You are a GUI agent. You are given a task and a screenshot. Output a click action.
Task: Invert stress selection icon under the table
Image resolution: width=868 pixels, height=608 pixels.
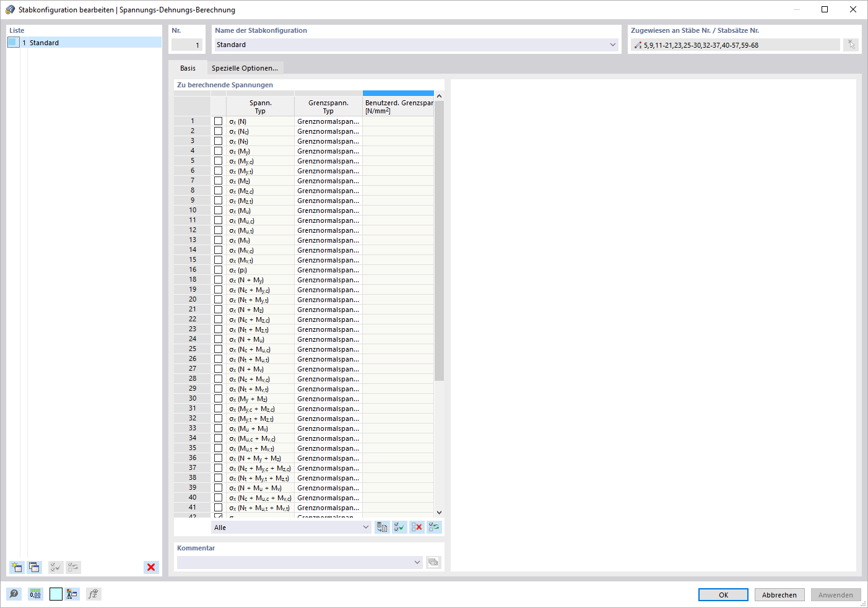(x=434, y=528)
